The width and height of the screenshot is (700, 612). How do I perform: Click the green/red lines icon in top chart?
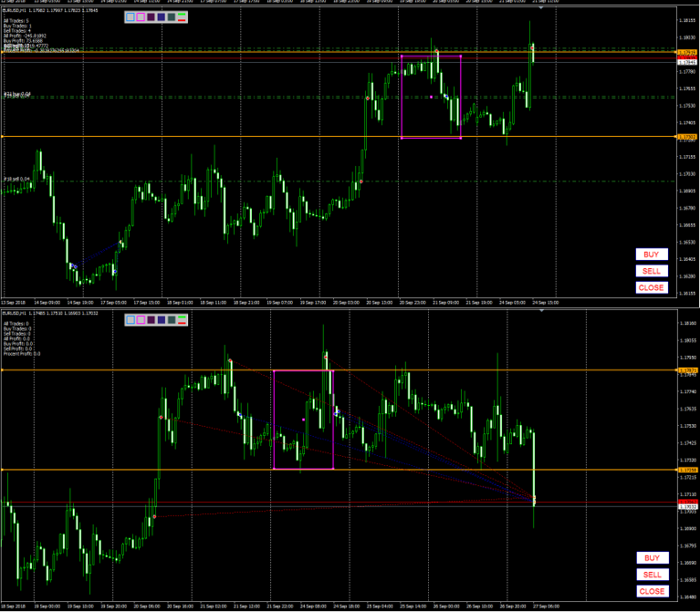click(182, 17)
